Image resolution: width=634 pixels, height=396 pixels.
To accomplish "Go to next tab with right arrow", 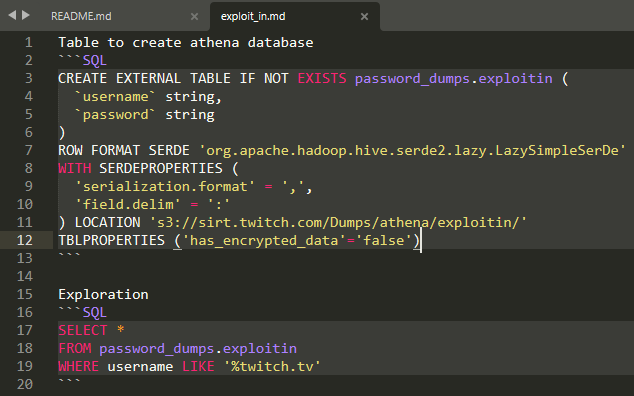I will pos(26,15).
